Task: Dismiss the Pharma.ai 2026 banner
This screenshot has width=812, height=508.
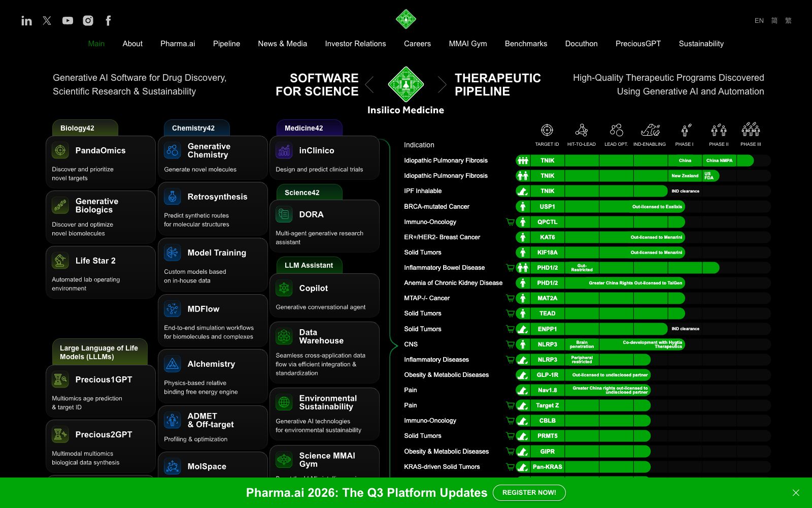Action: point(796,493)
